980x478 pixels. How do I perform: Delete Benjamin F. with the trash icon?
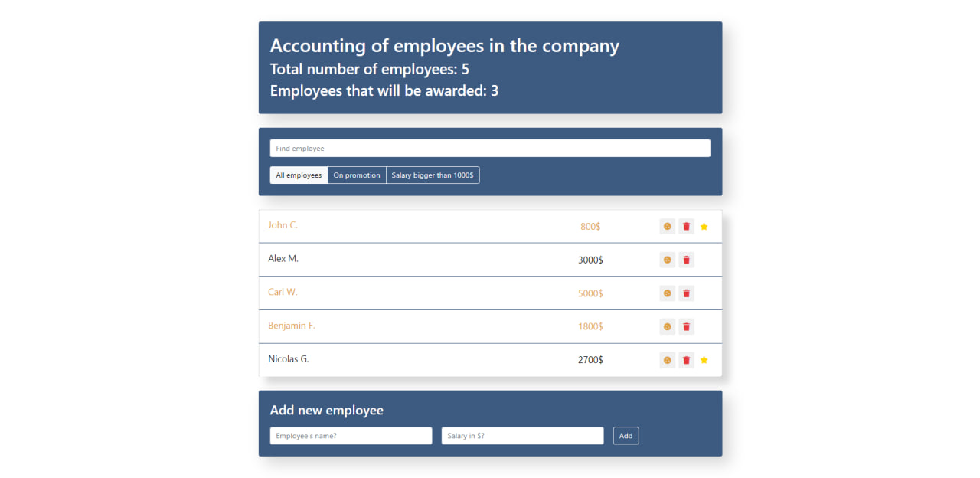[x=686, y=326]
